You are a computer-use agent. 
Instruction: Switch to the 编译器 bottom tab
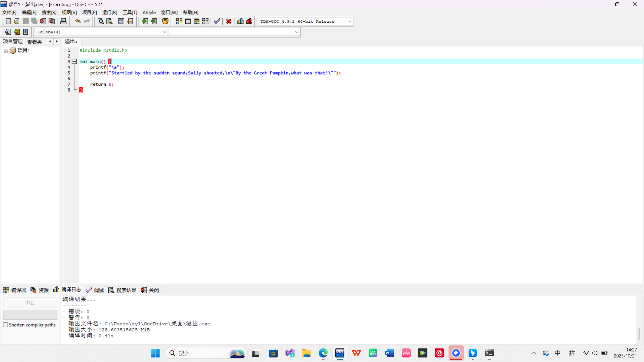[15, 290]
